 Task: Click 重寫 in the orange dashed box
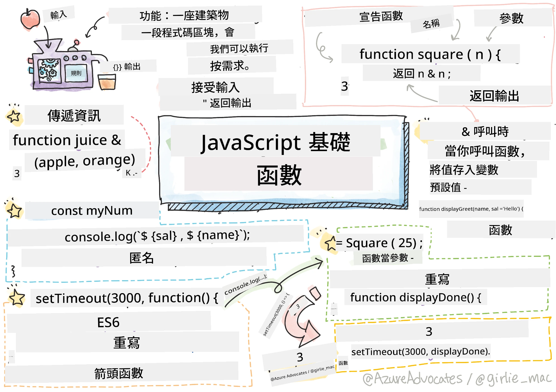click(126, 343)
